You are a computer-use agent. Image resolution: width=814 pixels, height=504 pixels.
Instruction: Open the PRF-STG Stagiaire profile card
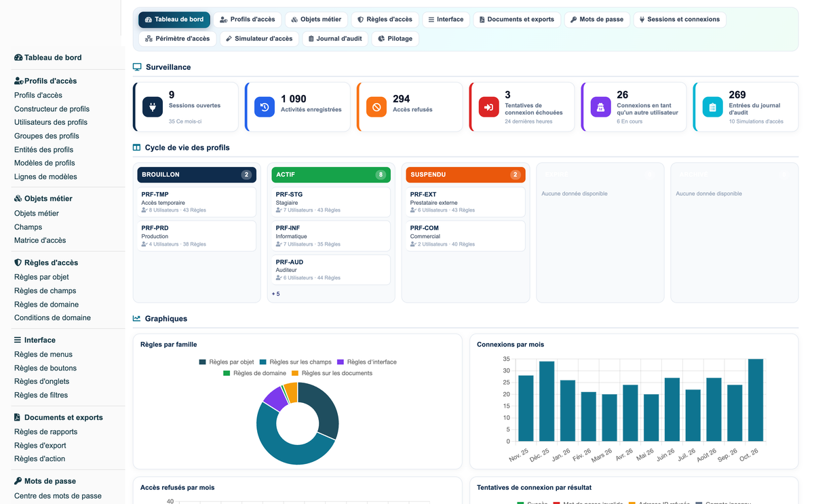(x=331, y=202)
